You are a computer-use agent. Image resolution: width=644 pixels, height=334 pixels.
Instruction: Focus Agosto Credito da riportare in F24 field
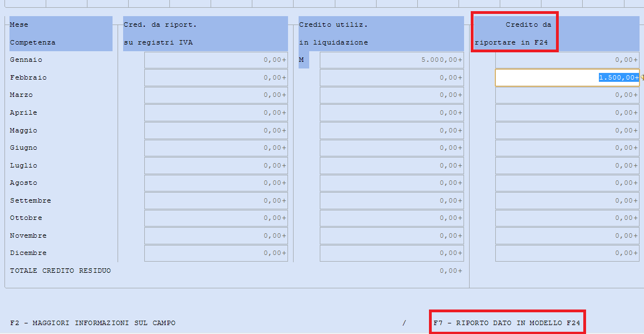567,183
